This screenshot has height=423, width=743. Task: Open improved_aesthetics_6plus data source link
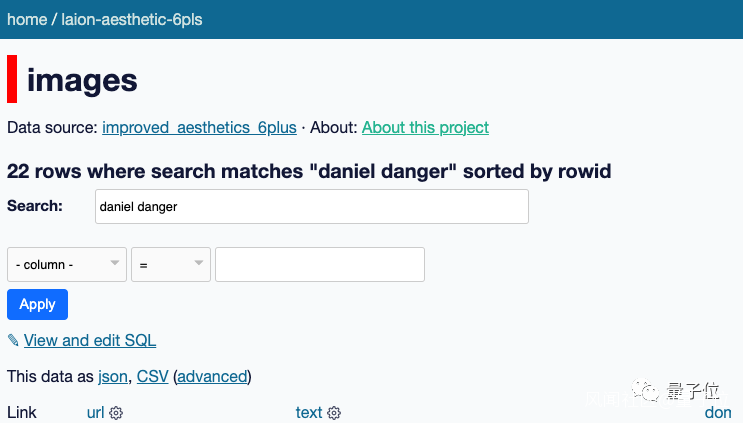[x=199, y=128]
